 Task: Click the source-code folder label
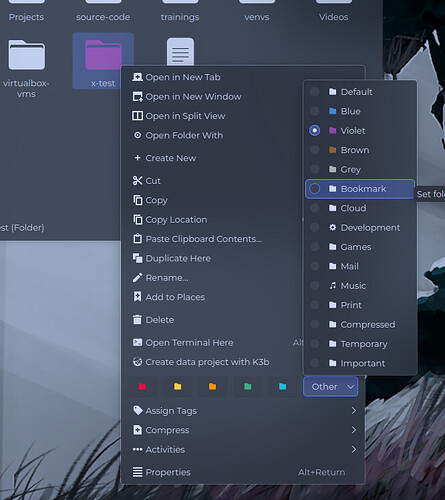click(x=103, y=17)
